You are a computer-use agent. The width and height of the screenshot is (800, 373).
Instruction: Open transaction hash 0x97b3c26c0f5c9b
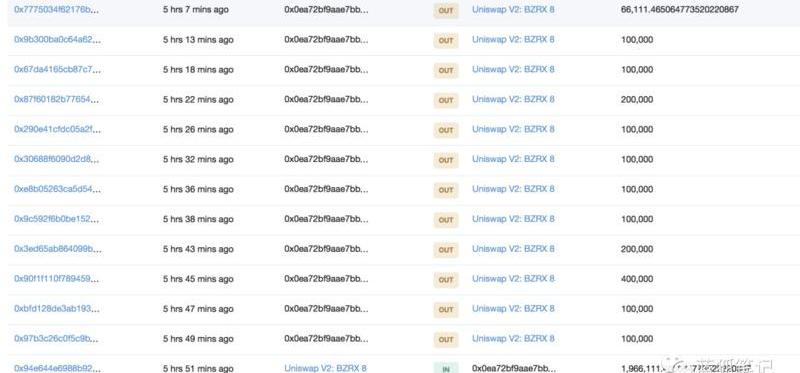coord(57,339)
